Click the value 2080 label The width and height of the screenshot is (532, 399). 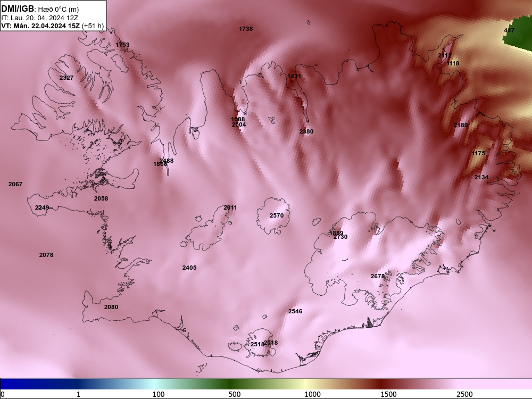[111, 307]
